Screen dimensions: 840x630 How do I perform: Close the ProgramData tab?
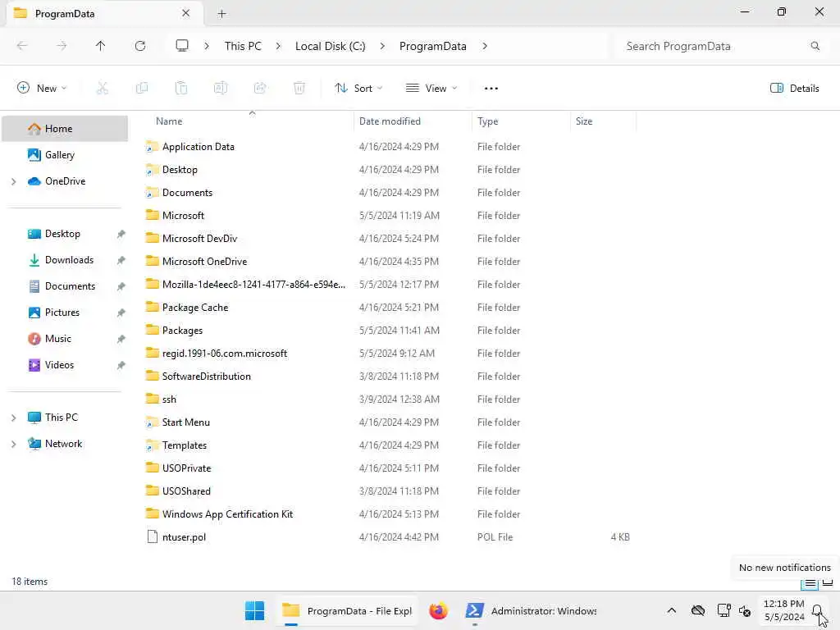[186, 13]
